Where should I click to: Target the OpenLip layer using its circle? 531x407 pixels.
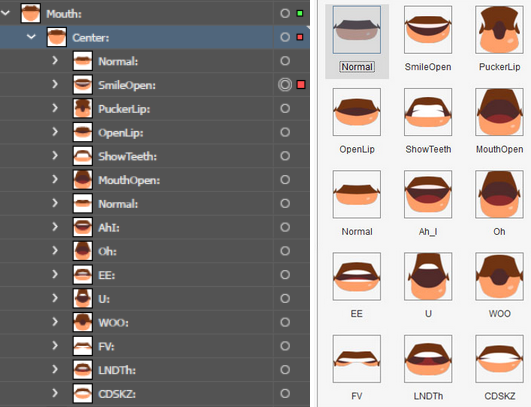(285, 132)
